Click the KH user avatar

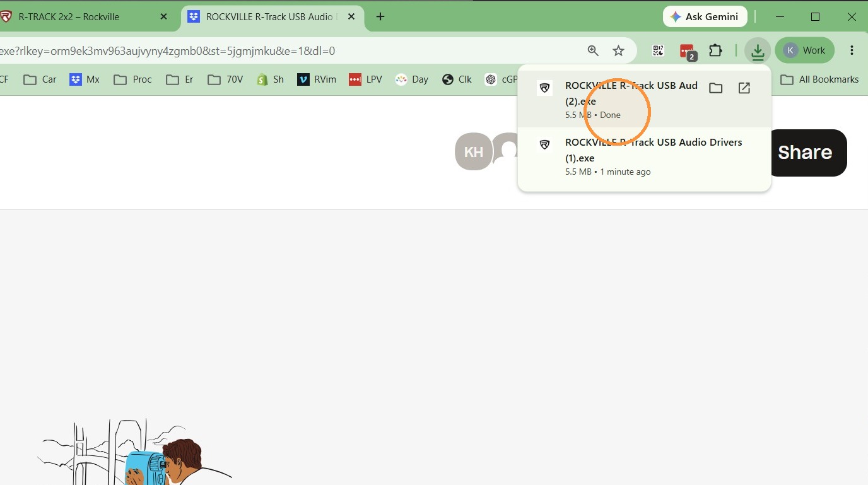point(474,151)
